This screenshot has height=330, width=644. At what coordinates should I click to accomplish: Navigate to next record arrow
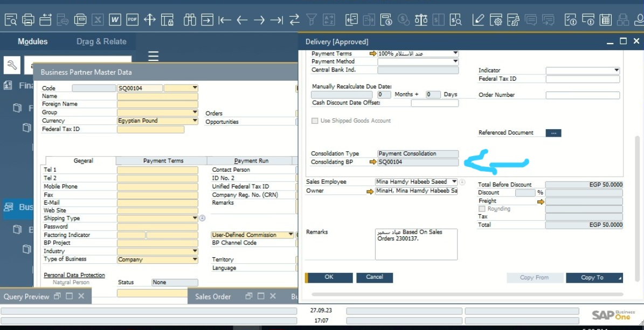(x=259, y=20)
